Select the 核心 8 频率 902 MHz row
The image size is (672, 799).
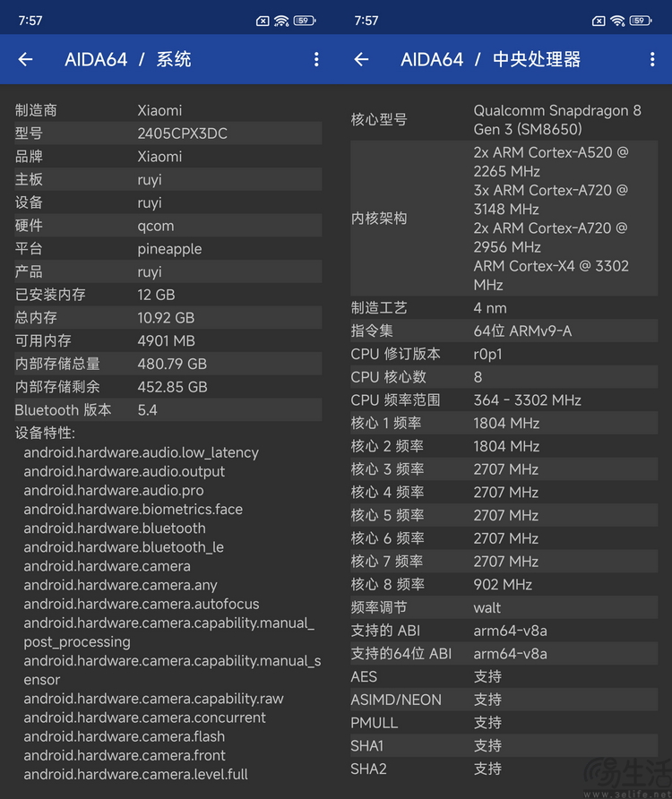(x=504, y=585)
